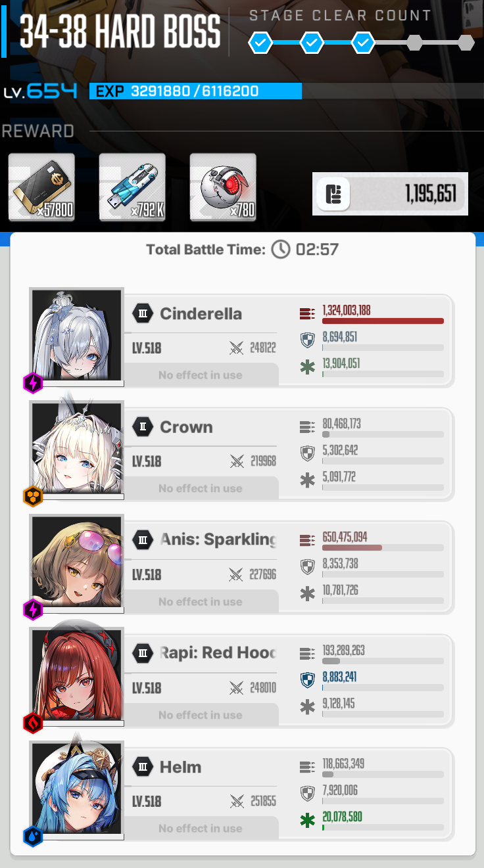Tap the first checked stage clear marker
The image size is (484, 868).
click(x=260, y=43)
